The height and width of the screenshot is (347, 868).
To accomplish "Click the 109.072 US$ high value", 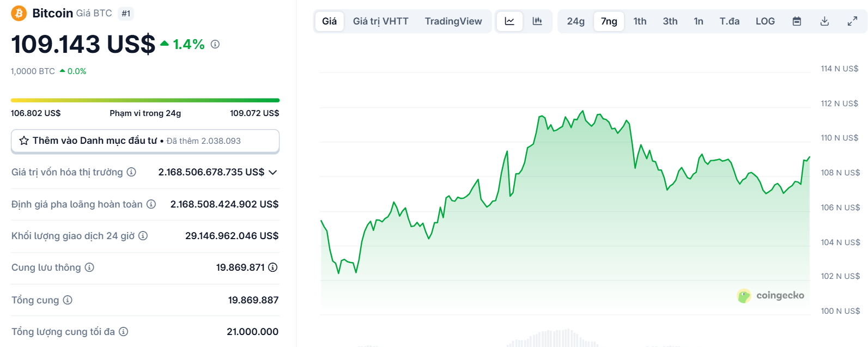I will pos(254,113).
